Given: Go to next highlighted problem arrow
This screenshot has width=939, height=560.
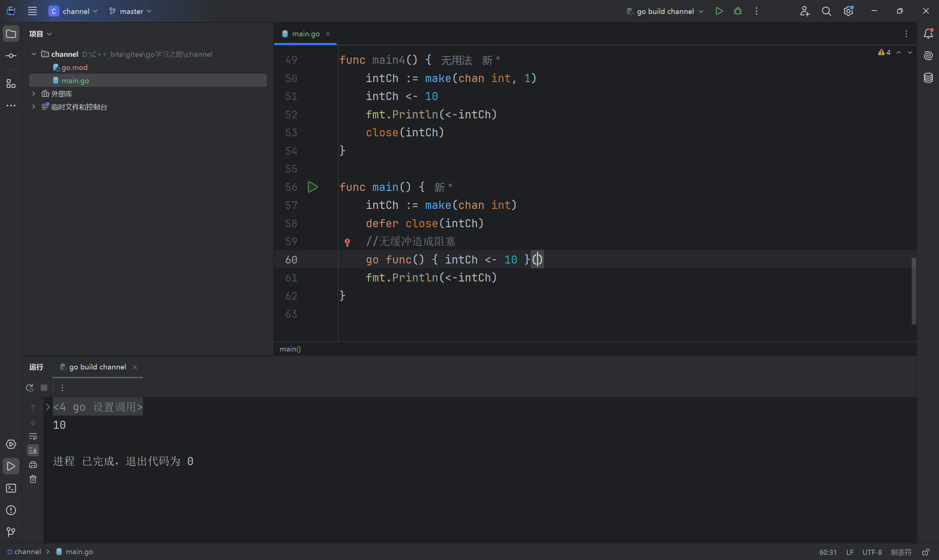Looking at the screenshot, I should tap(910, 52).
